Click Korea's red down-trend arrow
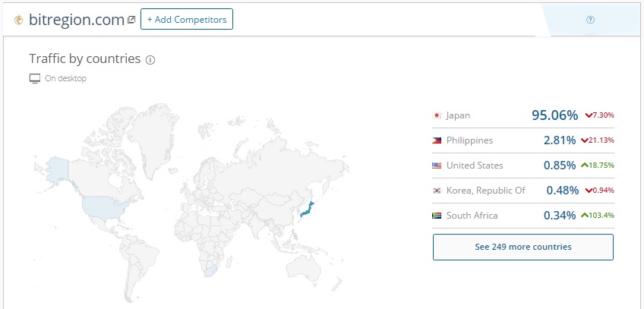The image size is (644, 309). [x=588, y=191]
